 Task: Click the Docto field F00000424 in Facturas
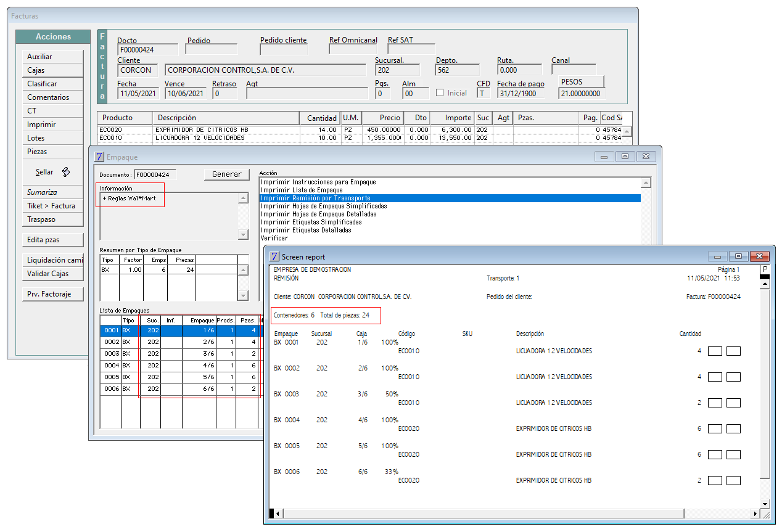pos(147,50)
